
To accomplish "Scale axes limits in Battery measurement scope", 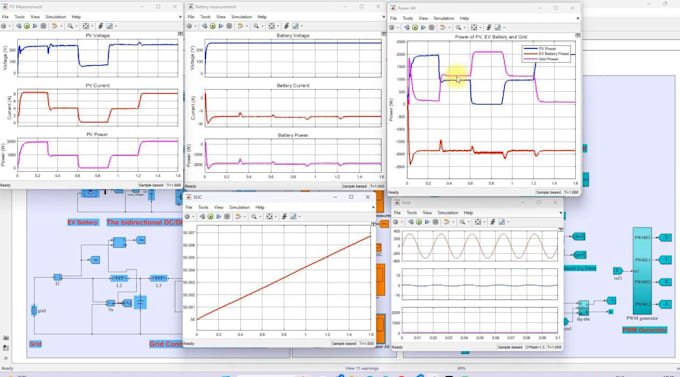I will click(271, 26).
